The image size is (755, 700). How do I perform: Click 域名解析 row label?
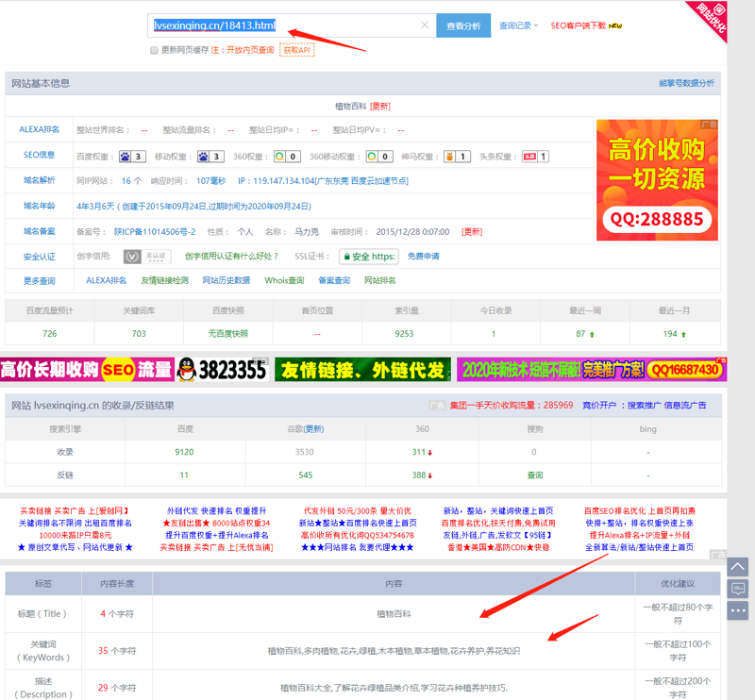click(x=39, y=180)
